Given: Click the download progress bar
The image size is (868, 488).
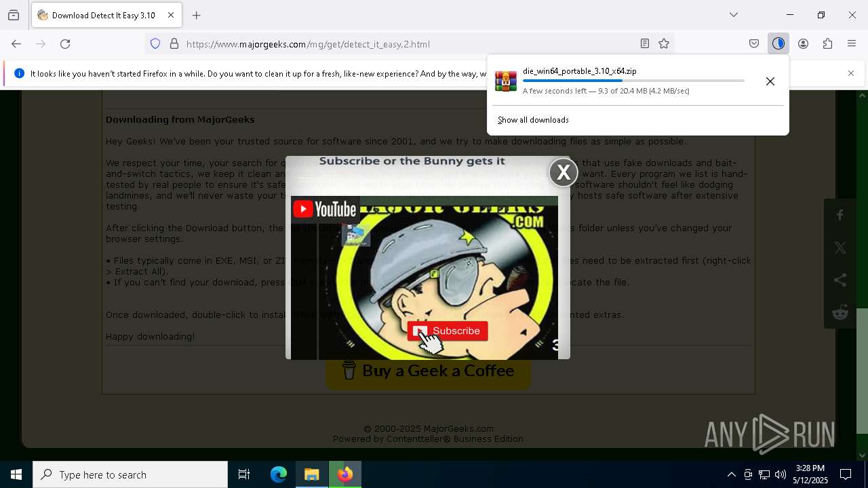Looking at the screenshot, I should (x=633, y=81).
